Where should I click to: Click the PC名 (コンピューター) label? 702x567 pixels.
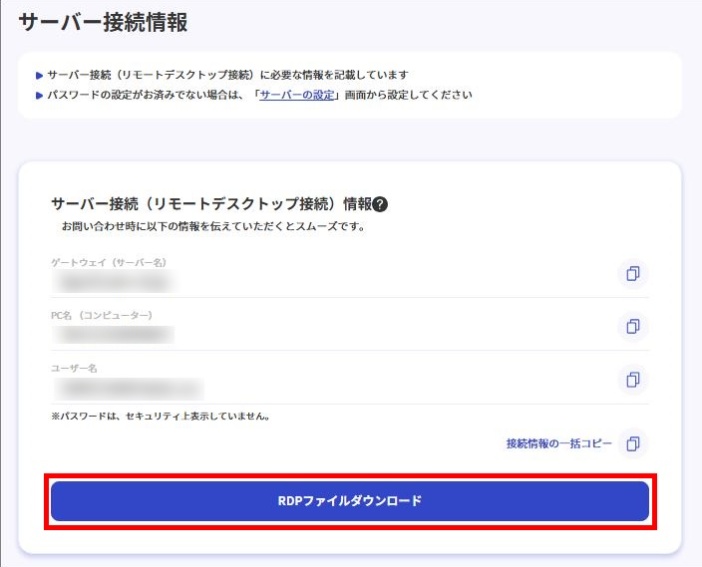click(102, 315)
